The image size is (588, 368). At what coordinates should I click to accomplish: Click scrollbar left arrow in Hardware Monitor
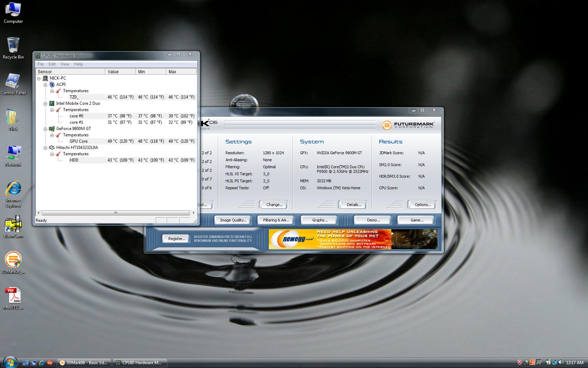pos(38,213)
